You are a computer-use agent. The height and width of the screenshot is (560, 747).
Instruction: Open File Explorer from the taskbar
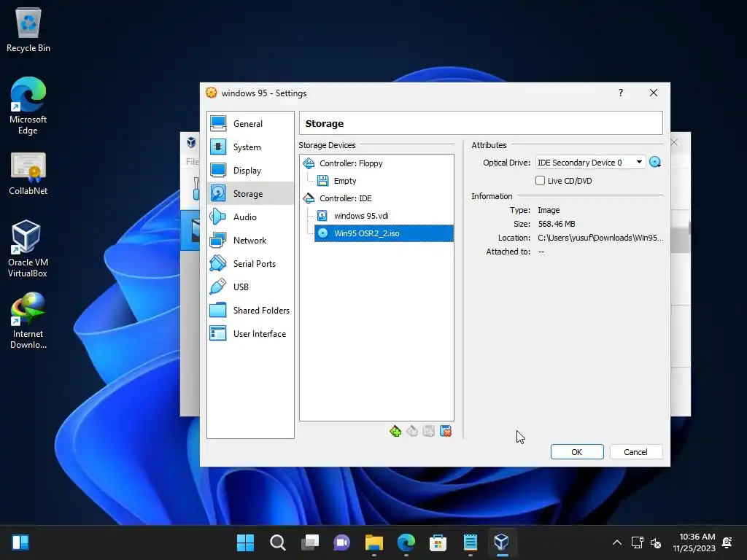coord(374,542)
